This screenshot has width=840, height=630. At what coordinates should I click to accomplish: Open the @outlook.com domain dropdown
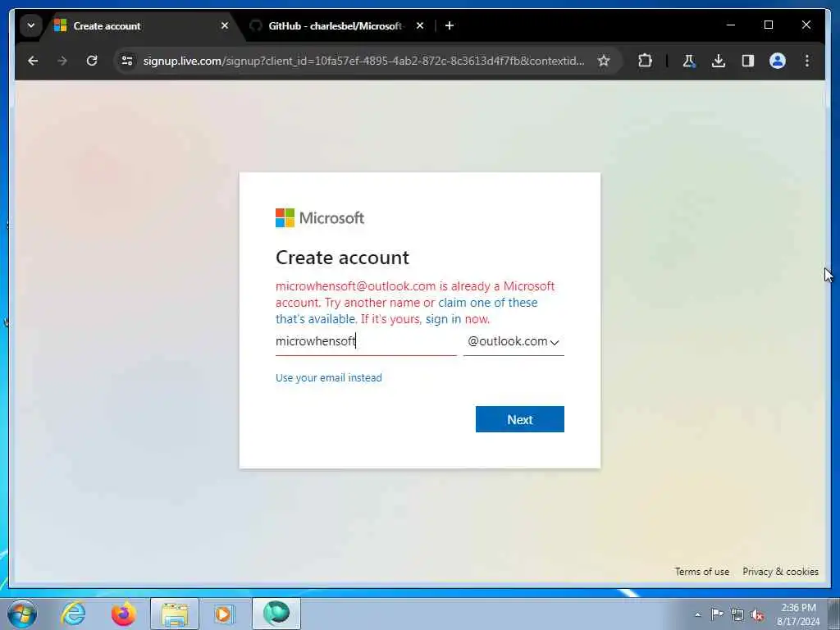coord(514,341)
